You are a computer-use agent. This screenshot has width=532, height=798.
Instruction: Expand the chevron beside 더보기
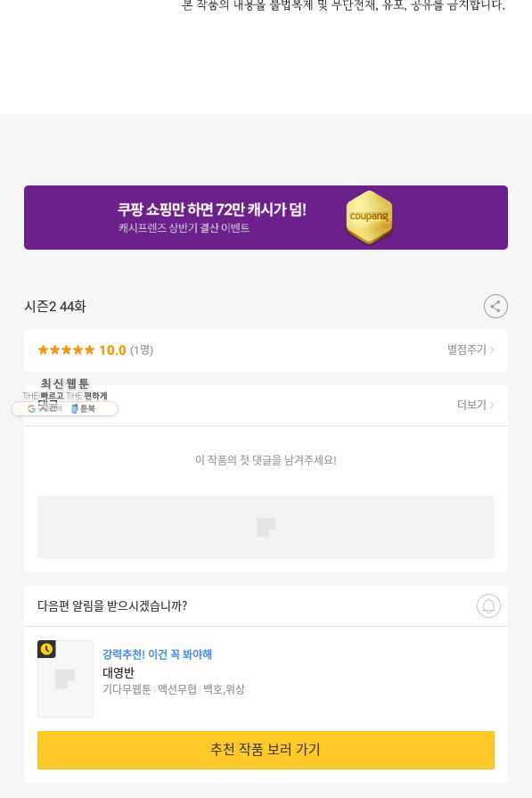(x=492, y=405)
